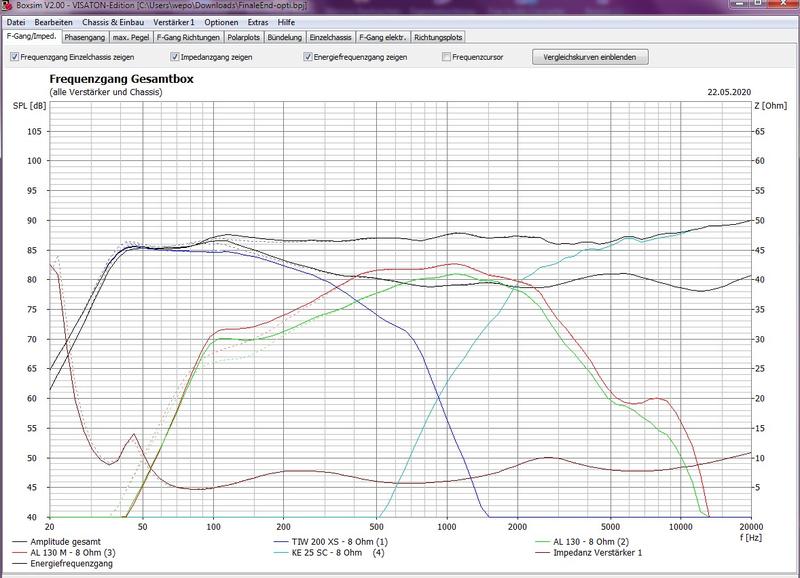Disable the Impedanzgang zeigen checkbox
800x578 pixels.
click(175, 57)
